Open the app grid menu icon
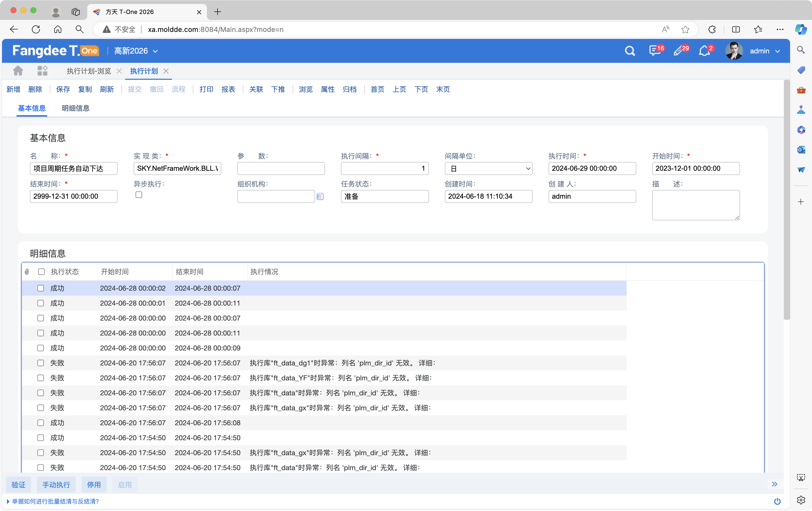The width and height of the screenshot is (812, 511). tap(42, 71)
